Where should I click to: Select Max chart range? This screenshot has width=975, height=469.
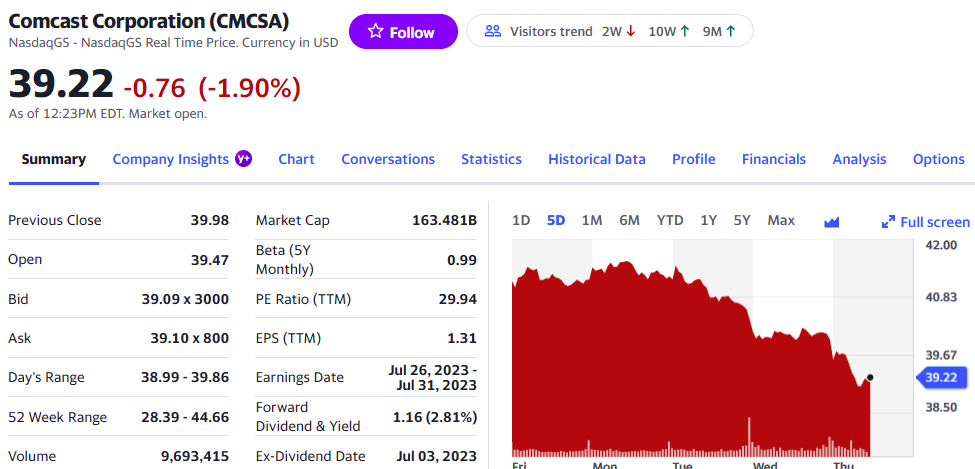781,220
